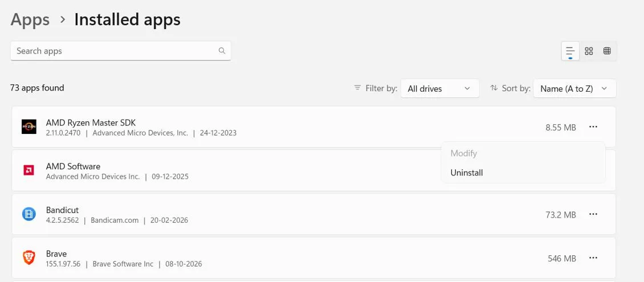Select the Bandicut app name
644x282 pixels.
coord(63,210)
